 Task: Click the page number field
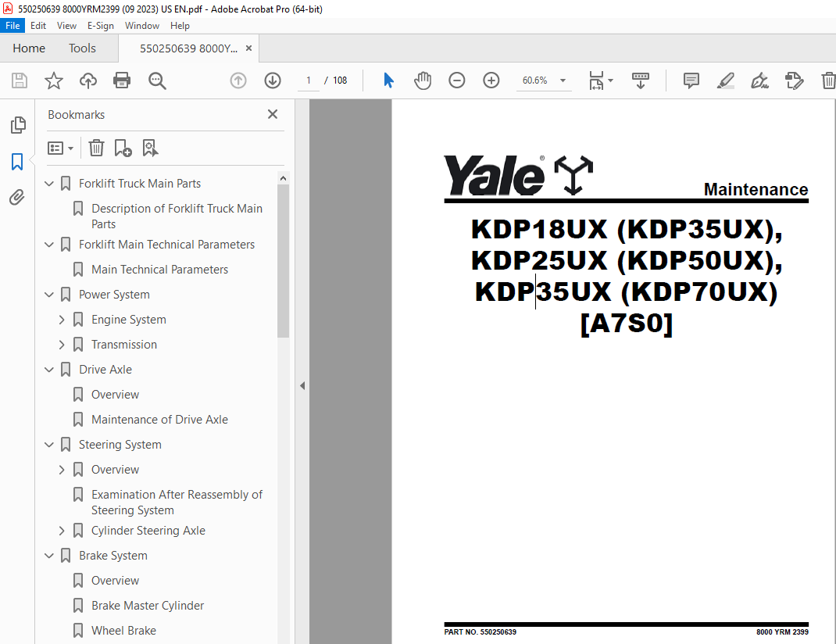coord(308,80)
